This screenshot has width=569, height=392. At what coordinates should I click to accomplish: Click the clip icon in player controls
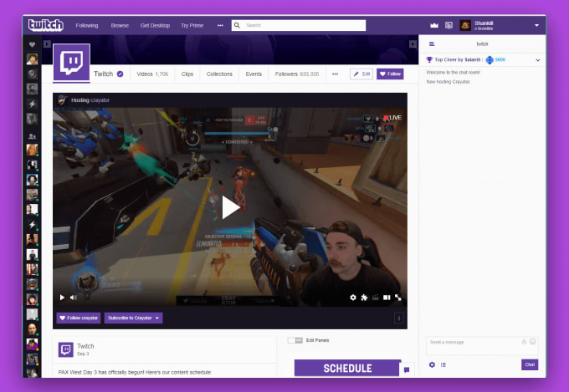pyautogui.click(x=376, y=298)
